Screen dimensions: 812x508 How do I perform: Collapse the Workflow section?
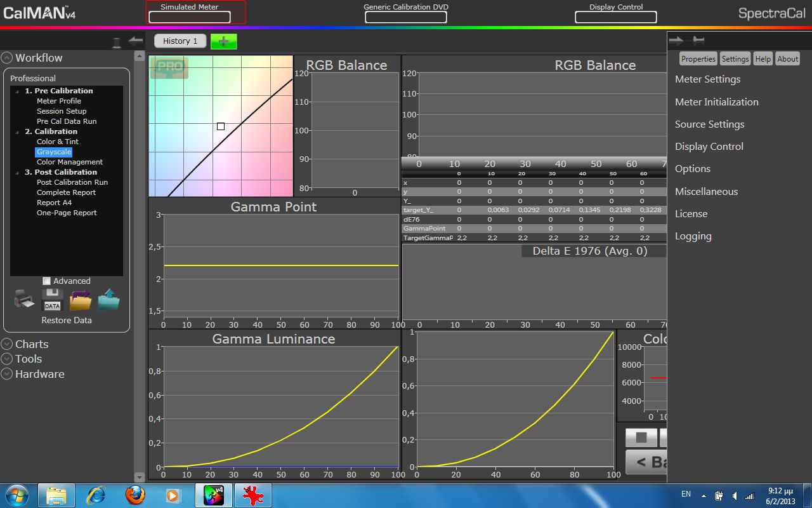point(7,58)
